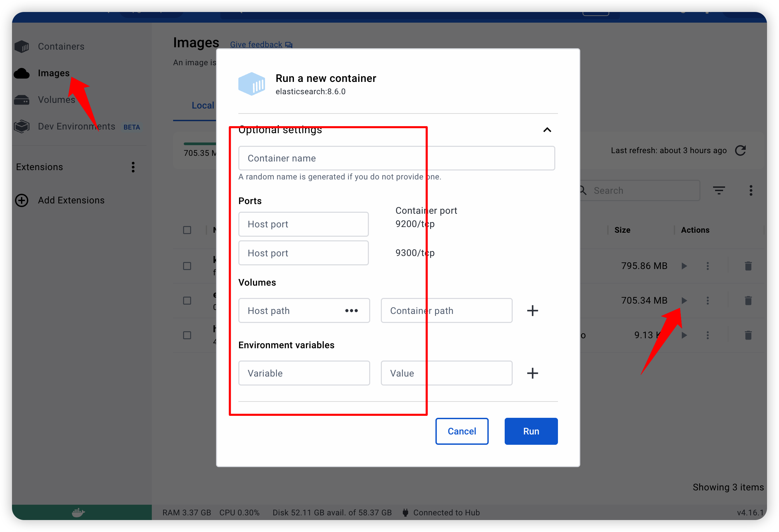Click the Containers icon in sidebar
Screen dimensions: 779x532
[x=22, y=46]
